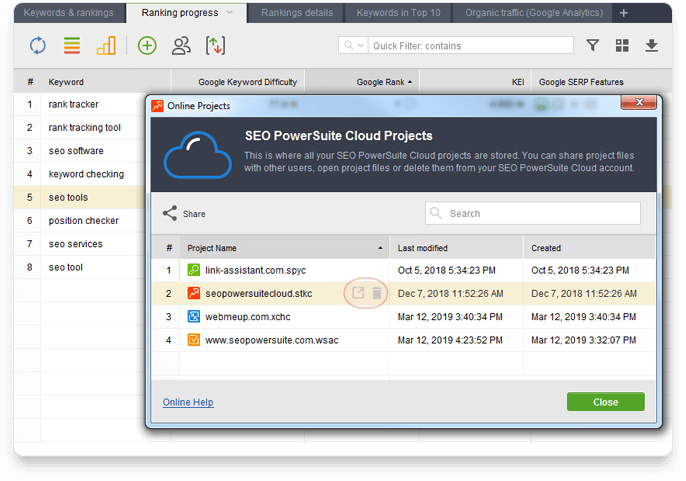The image size is (686, 481).
Task: Click the filter funnel icon
Action: click(x=592, y=45)
